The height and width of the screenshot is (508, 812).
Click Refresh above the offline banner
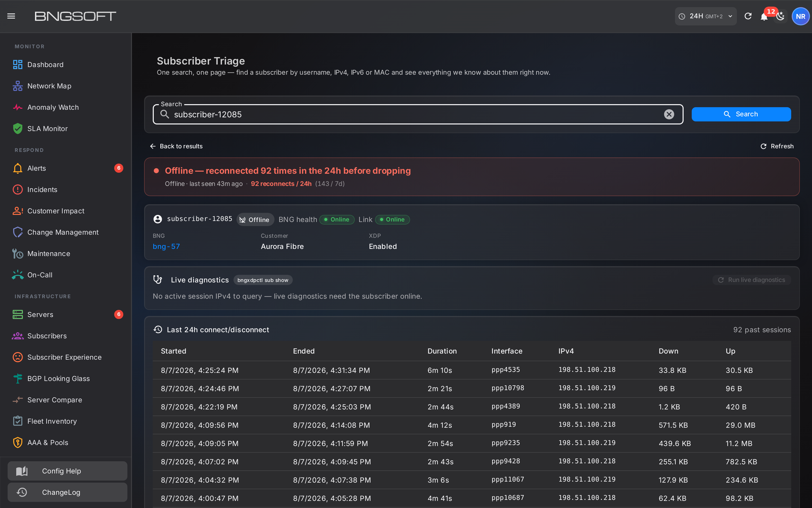click(x=777, y=146)
